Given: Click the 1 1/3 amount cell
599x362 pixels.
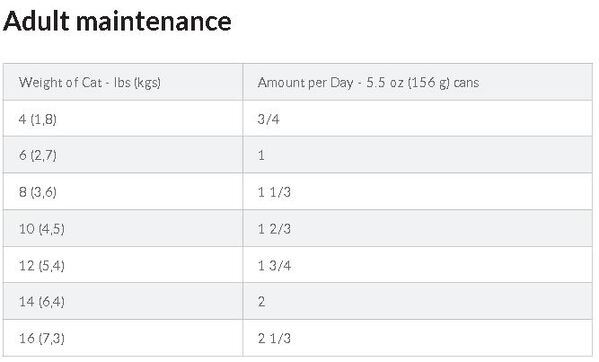Looking at the screenshot, I should 418,192.
